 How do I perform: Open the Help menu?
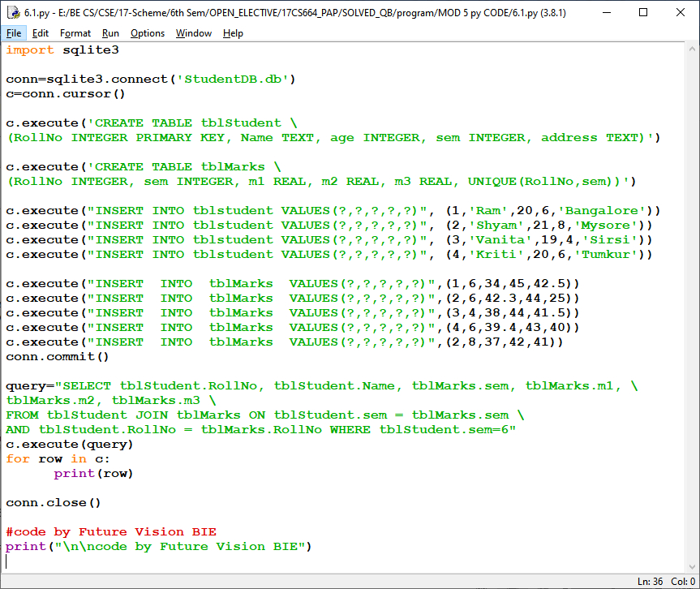(233, 33)
